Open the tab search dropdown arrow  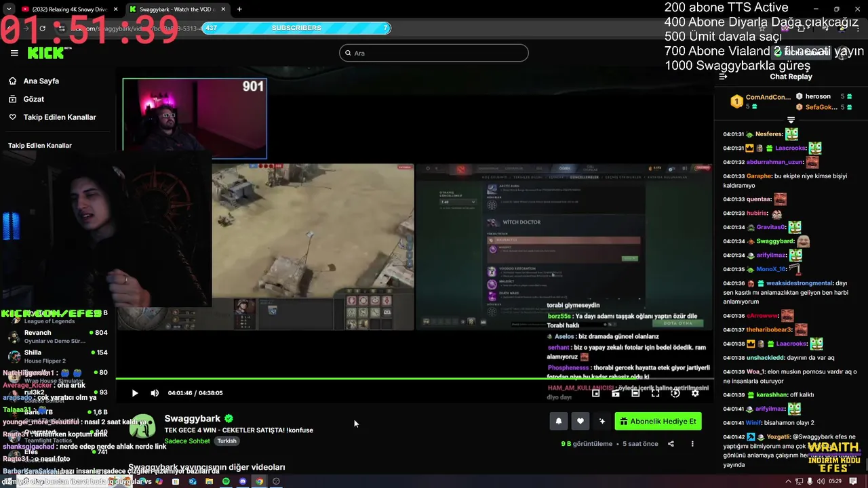coord(9,9)
